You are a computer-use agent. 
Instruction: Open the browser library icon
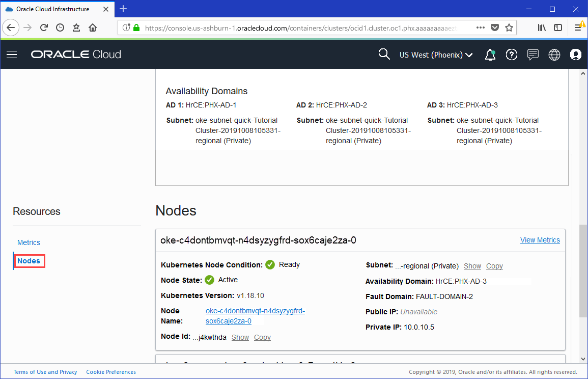coord(542,28)
